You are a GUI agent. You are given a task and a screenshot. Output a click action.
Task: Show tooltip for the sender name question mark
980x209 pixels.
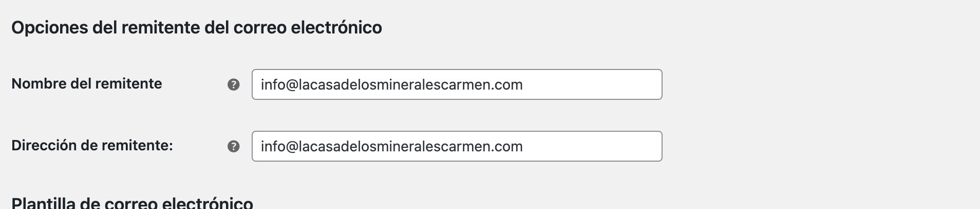[233, 84]
